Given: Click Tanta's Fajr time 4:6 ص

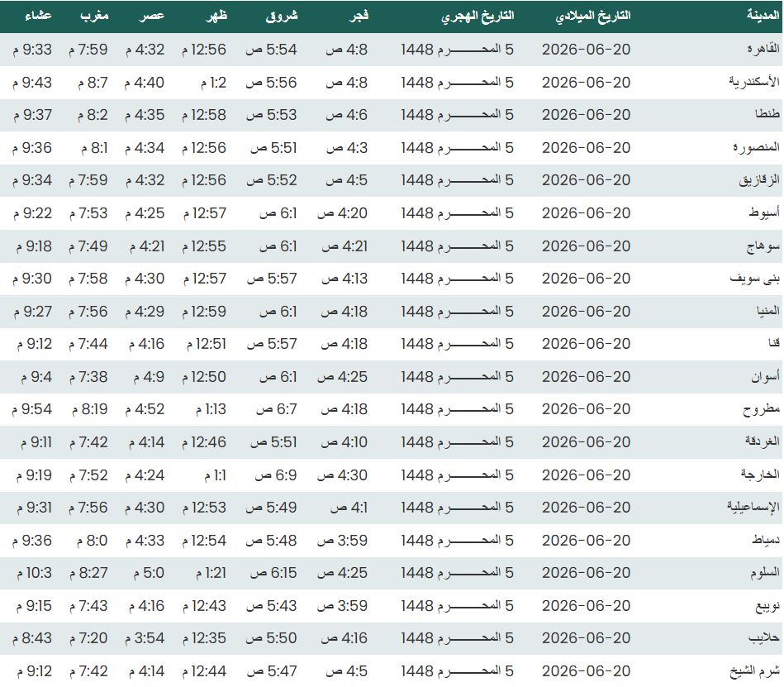Looking at the screenshot, I should [346, 115].
